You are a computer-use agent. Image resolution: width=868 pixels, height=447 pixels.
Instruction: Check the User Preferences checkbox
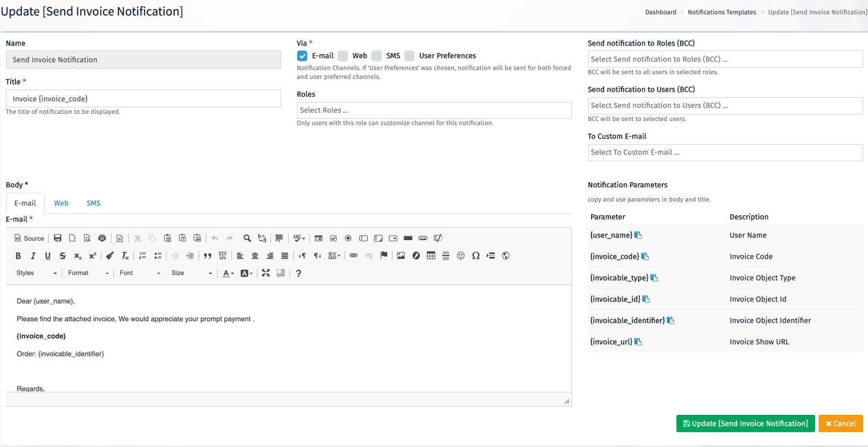pyautogui.click(x=410, y=56)
